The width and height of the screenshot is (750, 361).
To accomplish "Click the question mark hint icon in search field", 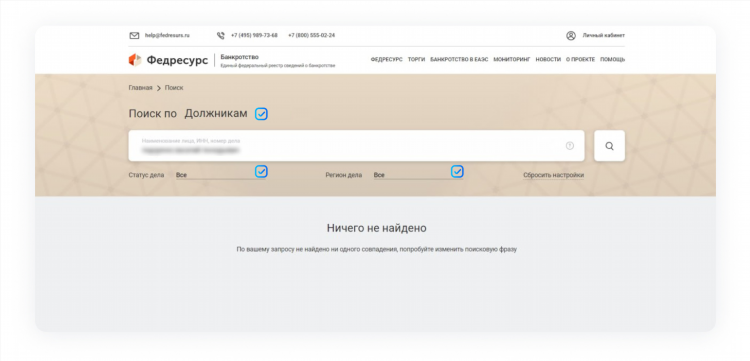I will 570,146.
